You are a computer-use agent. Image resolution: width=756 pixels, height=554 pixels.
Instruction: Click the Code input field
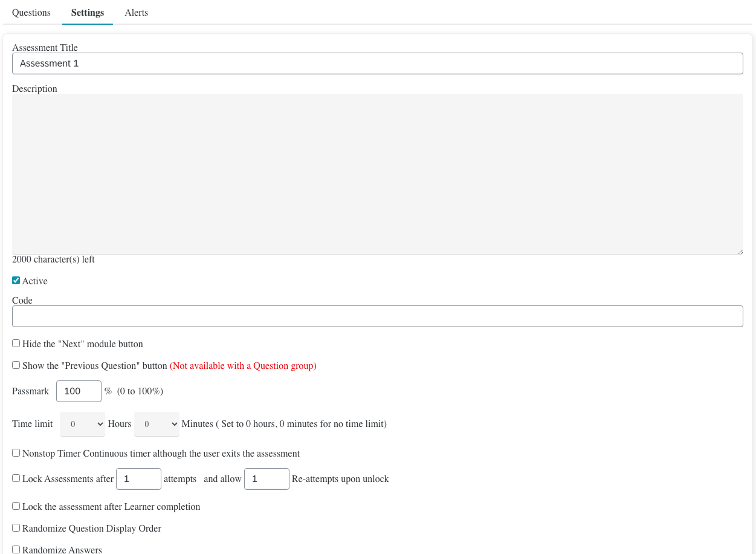click(x=377, y=316)
